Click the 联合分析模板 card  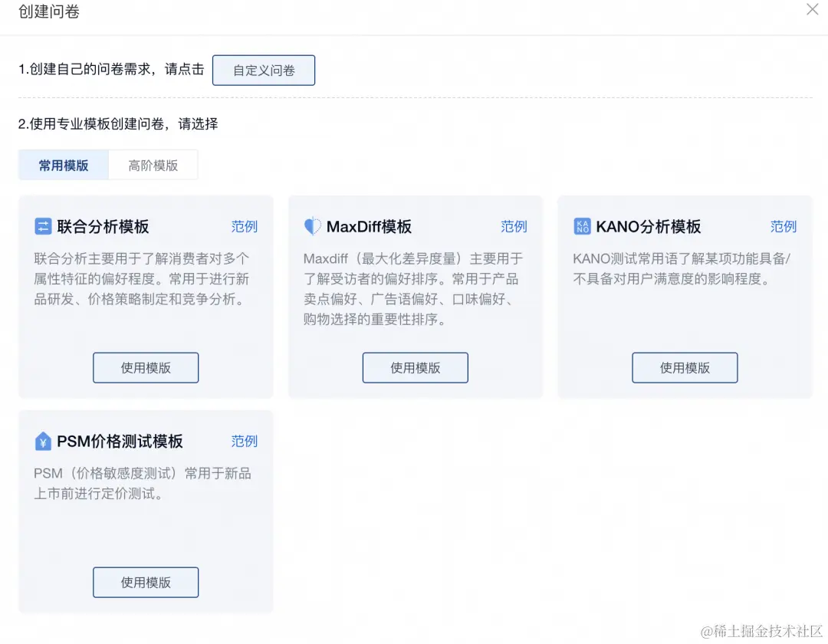pyautogui.click(x=146, y=296)
